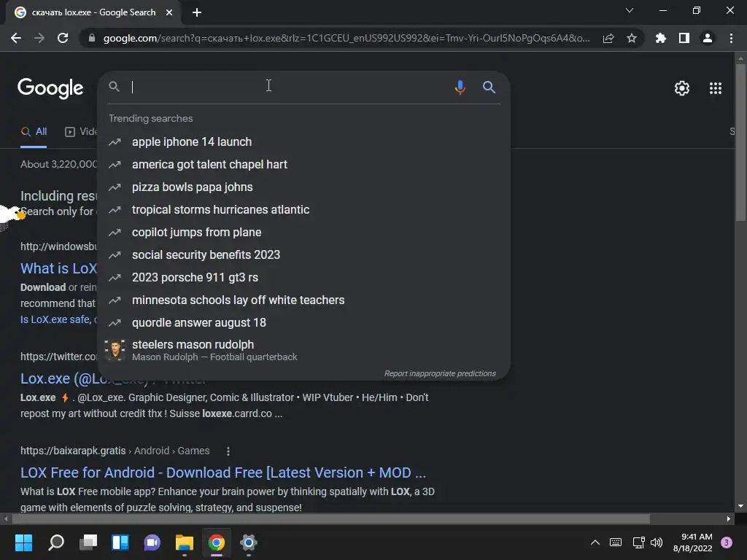
Task: Show hidden system tray icons
Action: coord(595,542)
